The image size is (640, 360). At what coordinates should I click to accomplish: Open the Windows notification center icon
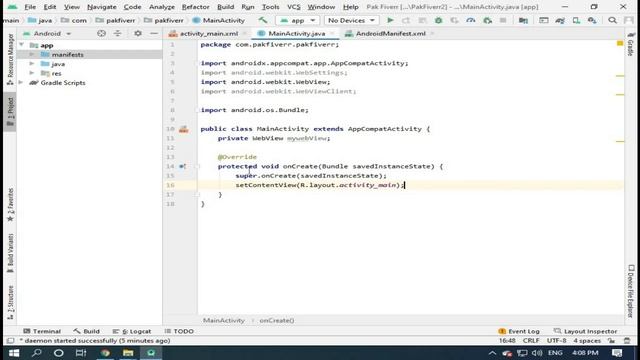tap(617, 353)
